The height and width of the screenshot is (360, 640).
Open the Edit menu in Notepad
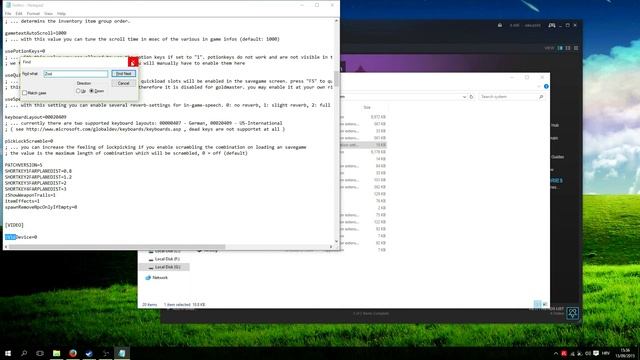[19, 13]
